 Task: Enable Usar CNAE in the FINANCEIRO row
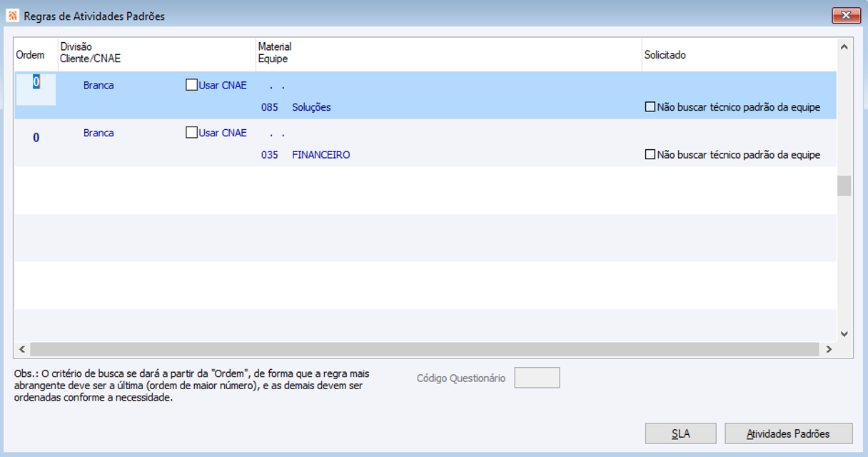coord(191,132)
